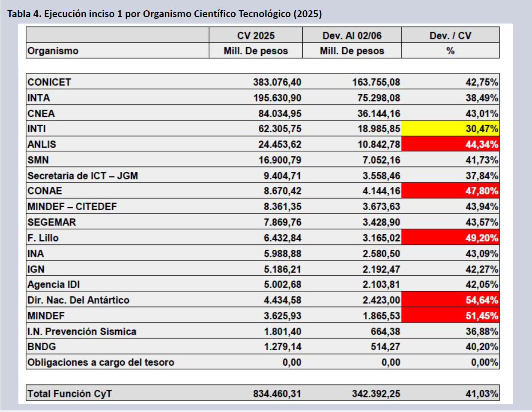Select total devengado value 342.392,25

click(x=376, y=394)
